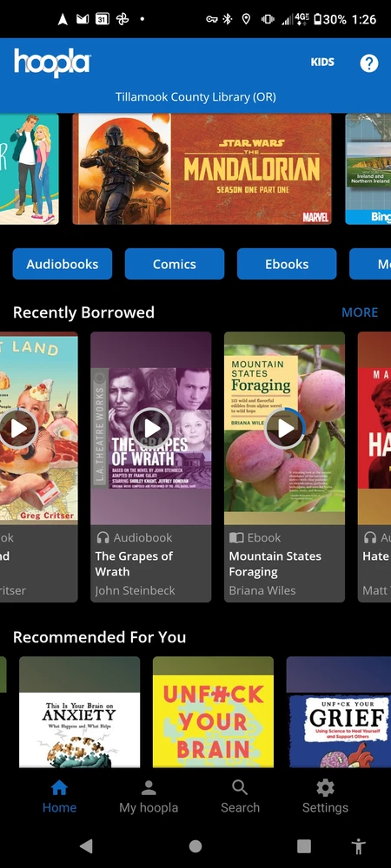Expand Recently Borrowed with MORE
Image resolution: width=391 pixels, height=868 pixels.
[360, 312]
